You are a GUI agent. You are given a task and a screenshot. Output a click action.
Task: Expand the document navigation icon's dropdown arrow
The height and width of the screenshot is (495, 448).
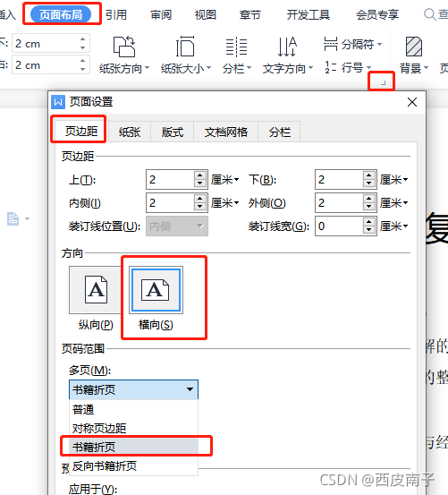[28, 218]
